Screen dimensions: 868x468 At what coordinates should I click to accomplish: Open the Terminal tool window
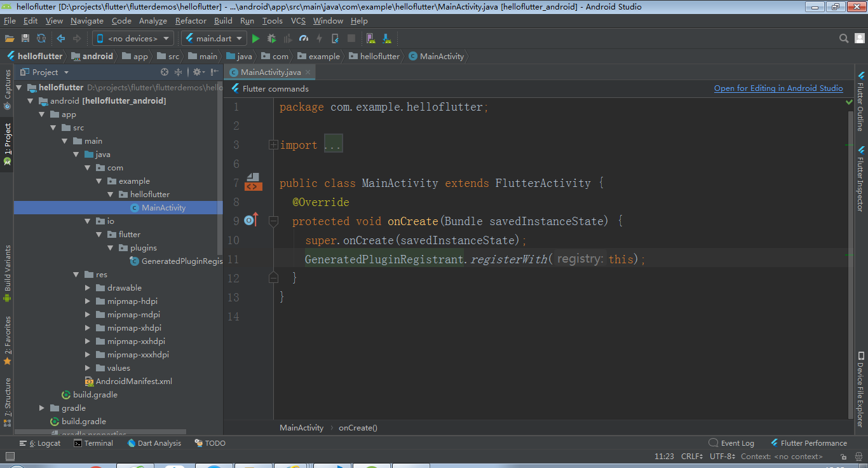click(x=93, y=443)
